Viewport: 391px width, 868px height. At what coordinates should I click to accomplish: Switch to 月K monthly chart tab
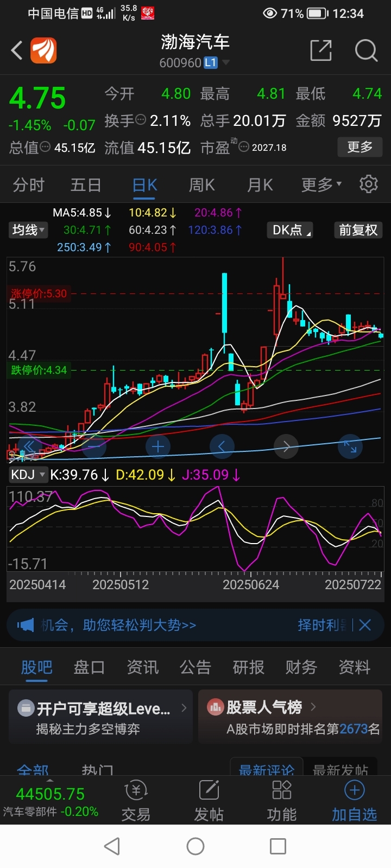(260, 185)
